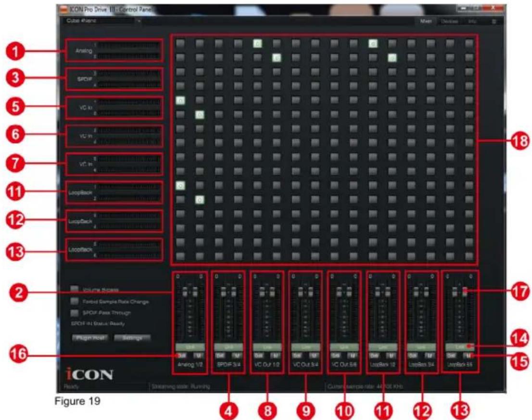Switch to the Devices tab

click(x=450, y=21)
